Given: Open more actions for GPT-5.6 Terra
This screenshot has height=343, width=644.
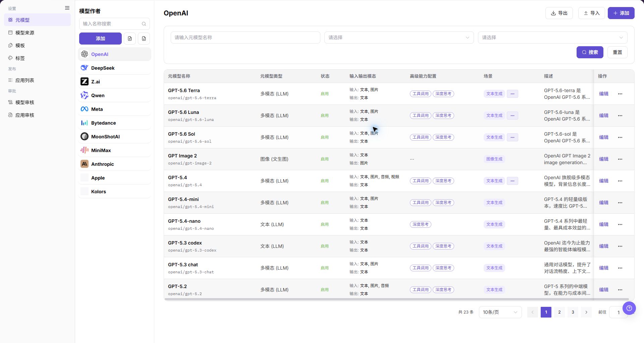Looking at the screenshot, I should tap(620, 94).
